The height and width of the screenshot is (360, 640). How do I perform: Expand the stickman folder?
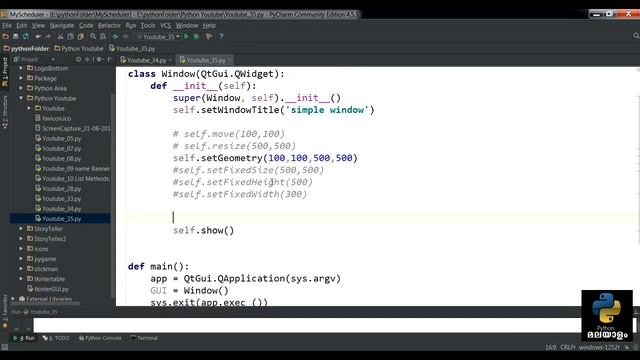coord(21,269)
